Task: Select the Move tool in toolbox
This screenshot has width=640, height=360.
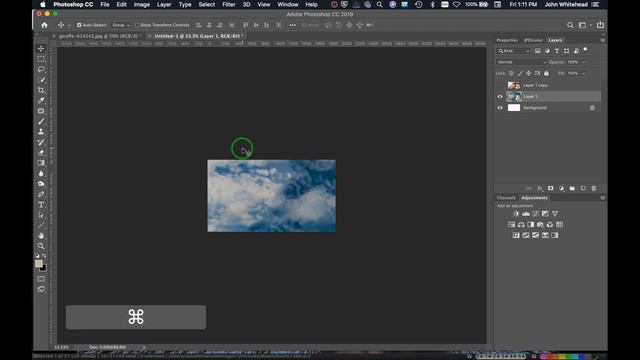Action: 41,49
